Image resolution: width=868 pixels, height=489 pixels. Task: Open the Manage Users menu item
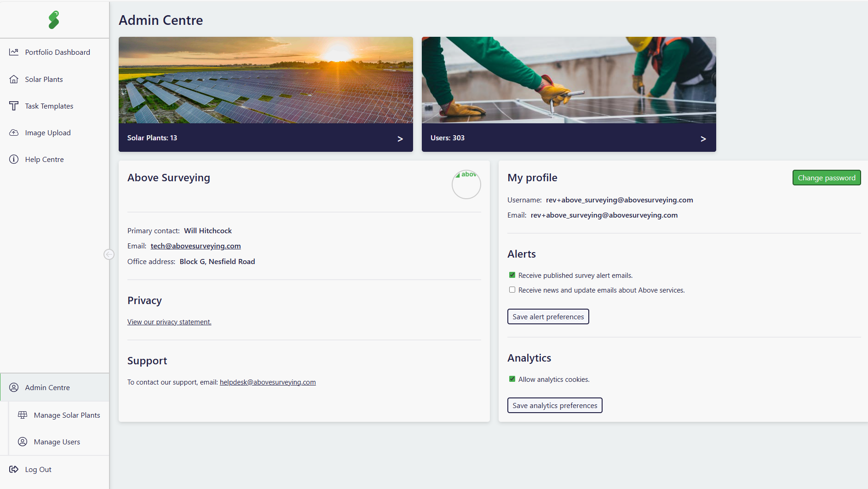point(57,442)
